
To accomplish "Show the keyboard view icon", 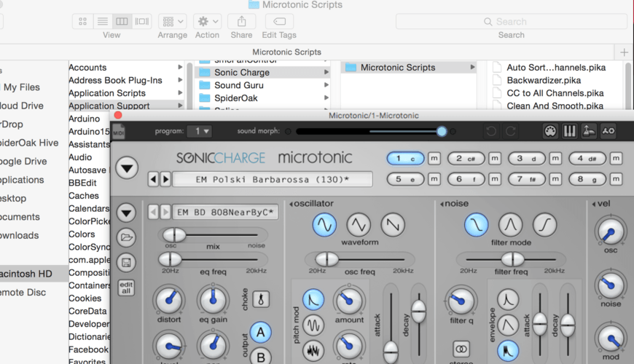I will click(569, 131).
